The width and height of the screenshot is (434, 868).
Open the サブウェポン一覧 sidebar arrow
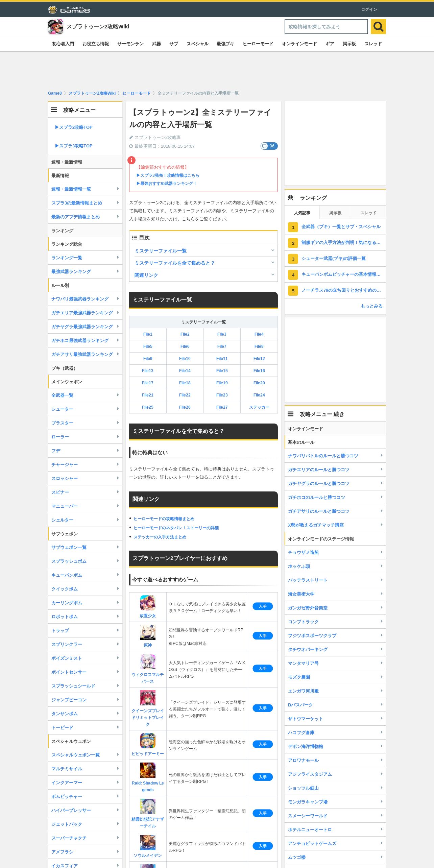coord(118,547)
